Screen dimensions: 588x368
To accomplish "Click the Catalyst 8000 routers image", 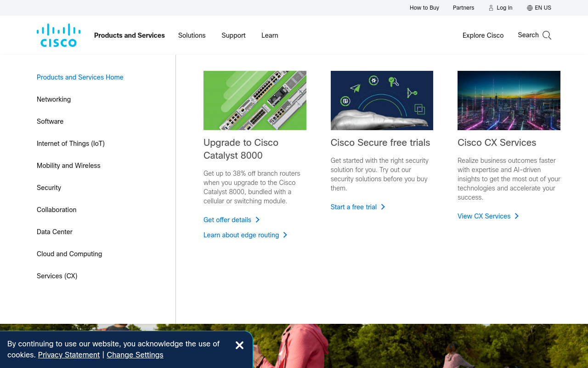I will tap(255, 100).
